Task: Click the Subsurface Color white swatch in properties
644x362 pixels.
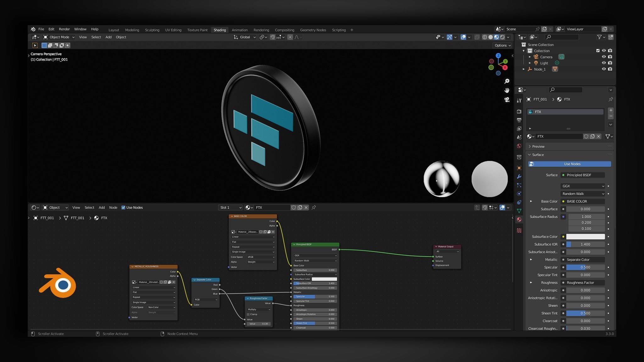Action: tap(586, 237)
